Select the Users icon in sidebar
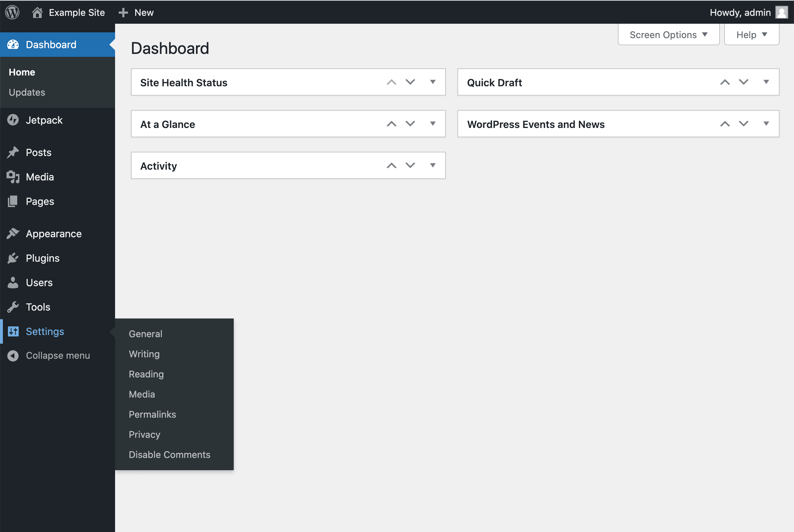The image size is (794, 532). coord(13,283)
